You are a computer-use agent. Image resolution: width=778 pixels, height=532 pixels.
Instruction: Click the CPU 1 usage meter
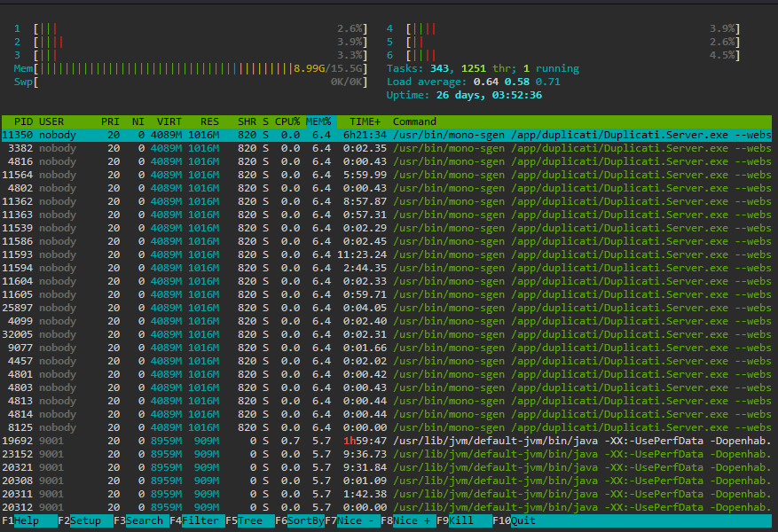(x=191, y=28)
